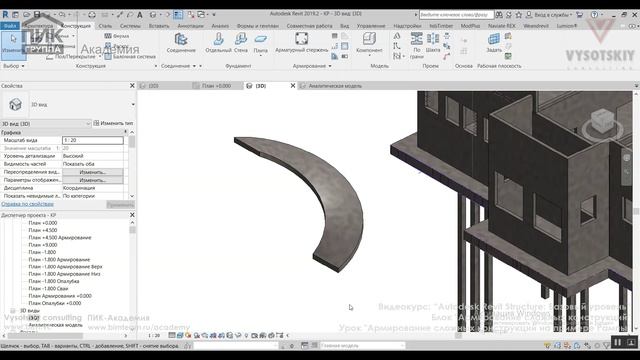Click the text tool A in quick access toolbar
The width and height of the screenshot is (640, 360).
pyautogui.click(x=140, y=15)
